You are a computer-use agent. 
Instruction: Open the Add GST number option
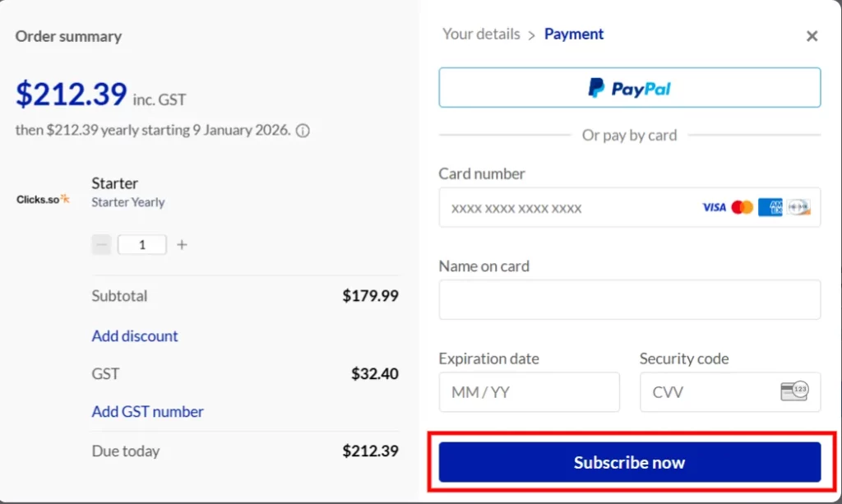tap(147, 411)
